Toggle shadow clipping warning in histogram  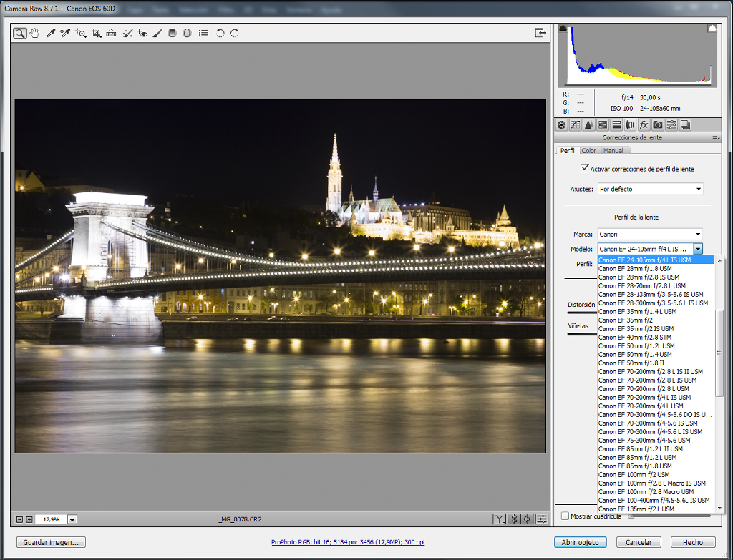pyautogui.click(x=563, y=29)
